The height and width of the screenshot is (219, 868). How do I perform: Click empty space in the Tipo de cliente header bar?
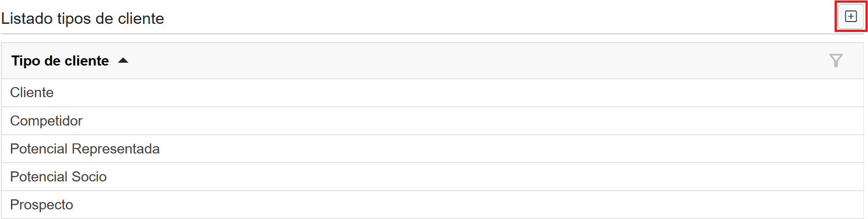(459, 61)
